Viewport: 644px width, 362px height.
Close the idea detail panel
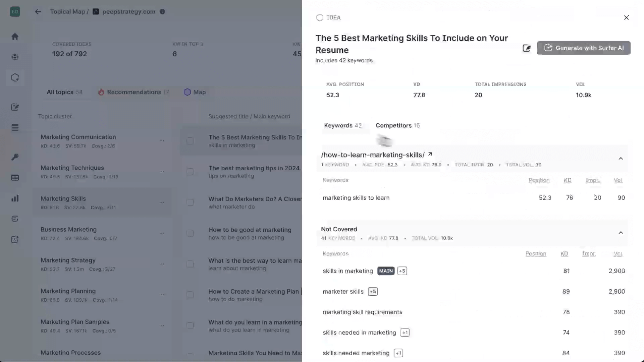pyautogui.click(x=626, y=17)
